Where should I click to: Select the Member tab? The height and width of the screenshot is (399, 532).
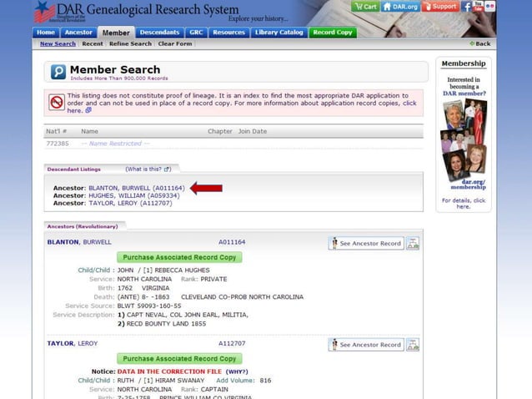[116, 33]
